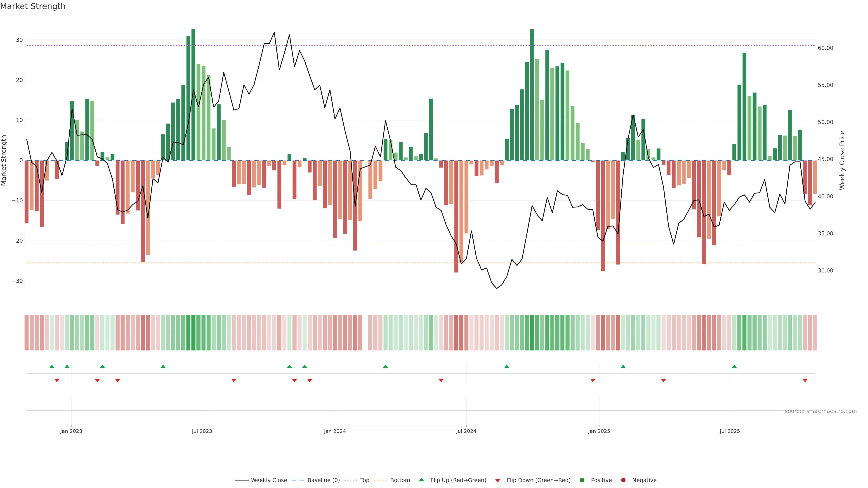Click the Flip Up green triangle legend icon
868x488 pixels.
click(x=421, y=480)
